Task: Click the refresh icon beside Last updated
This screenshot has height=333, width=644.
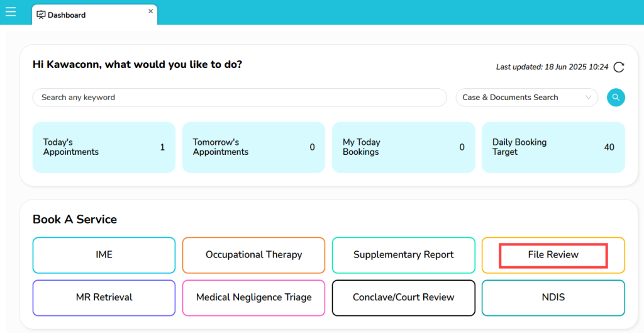Action: pos(619,67)
